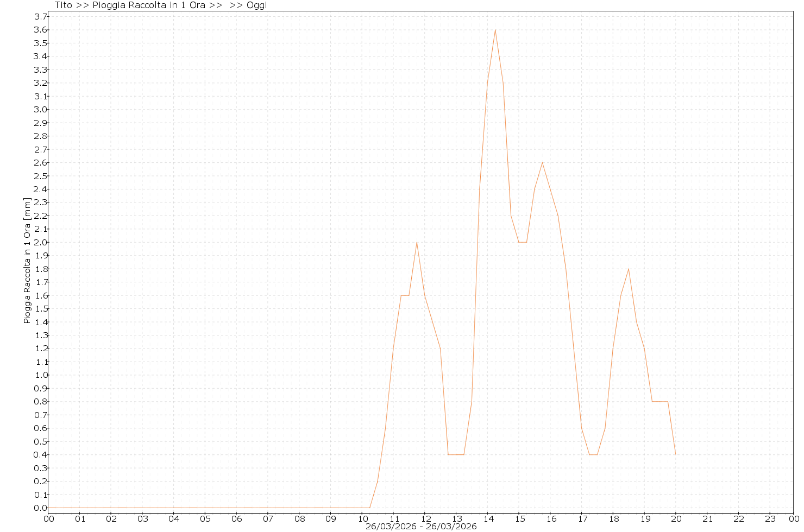This screenshot has width=804, height=532.
Task: Click the hour 10 tick label on x-axis
Action: pos(362,518)
